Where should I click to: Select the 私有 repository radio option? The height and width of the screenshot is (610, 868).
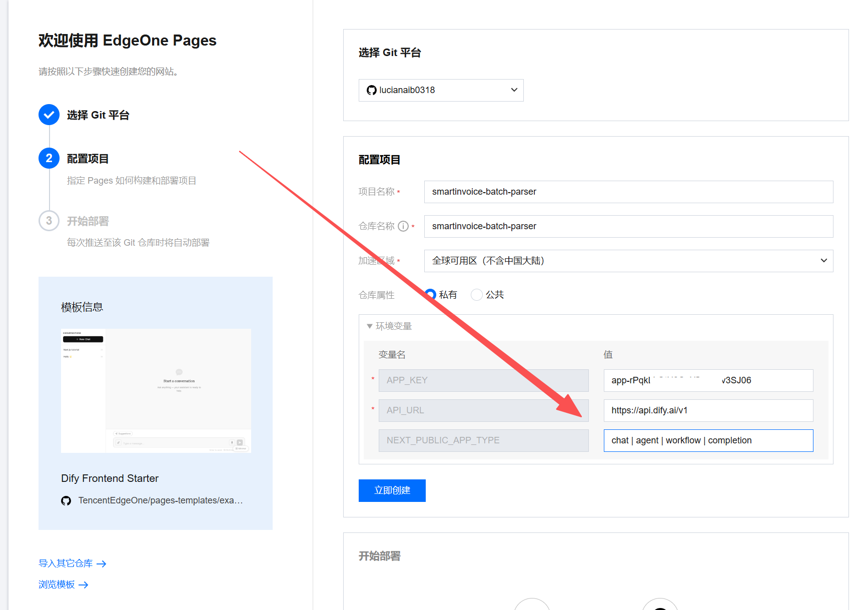click(x=430, y=295)
